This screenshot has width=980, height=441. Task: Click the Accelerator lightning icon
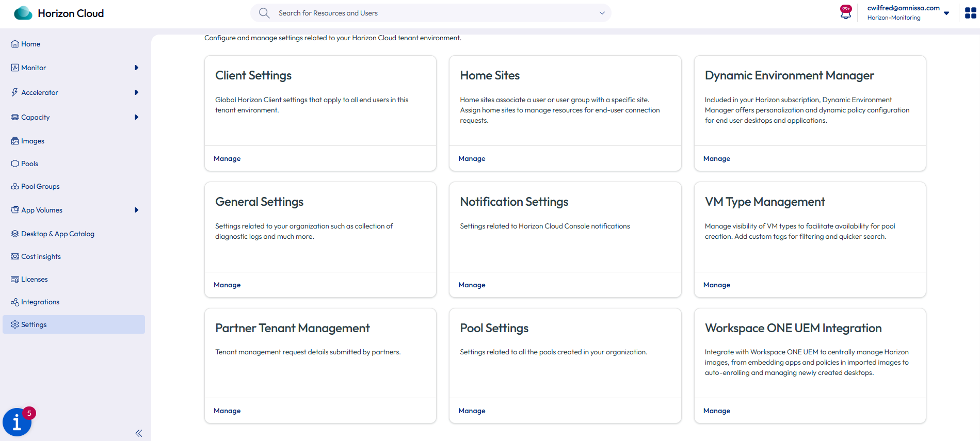(15, 92)
